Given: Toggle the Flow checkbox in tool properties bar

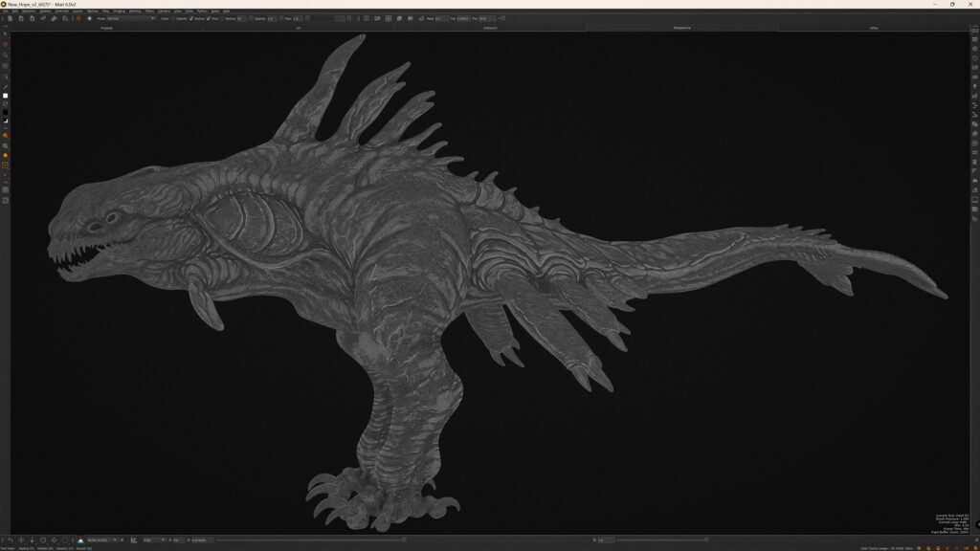Looking at the screenshot, I should (x=210, y=18).
